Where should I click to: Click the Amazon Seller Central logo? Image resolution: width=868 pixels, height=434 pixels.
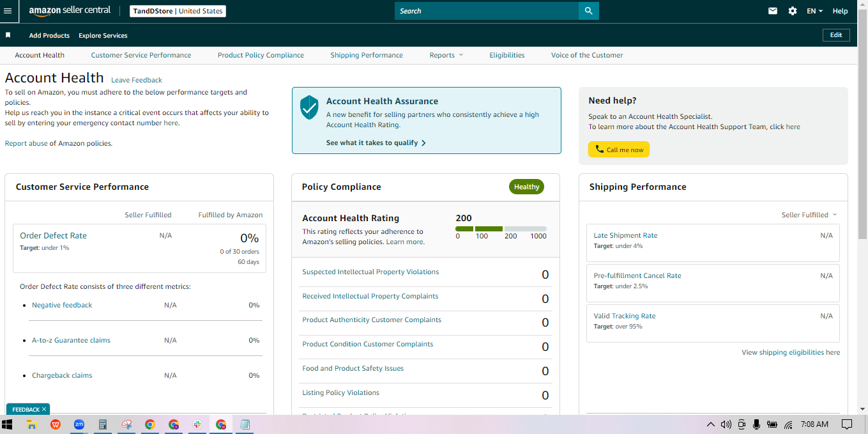pos(70,11)
